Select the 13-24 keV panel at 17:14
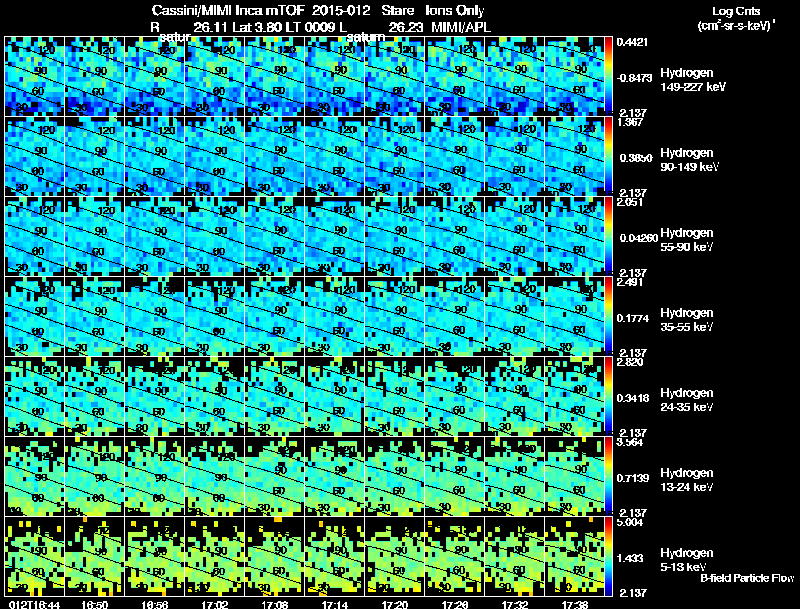The image size is (800, 609). click(x=335, y=476)
